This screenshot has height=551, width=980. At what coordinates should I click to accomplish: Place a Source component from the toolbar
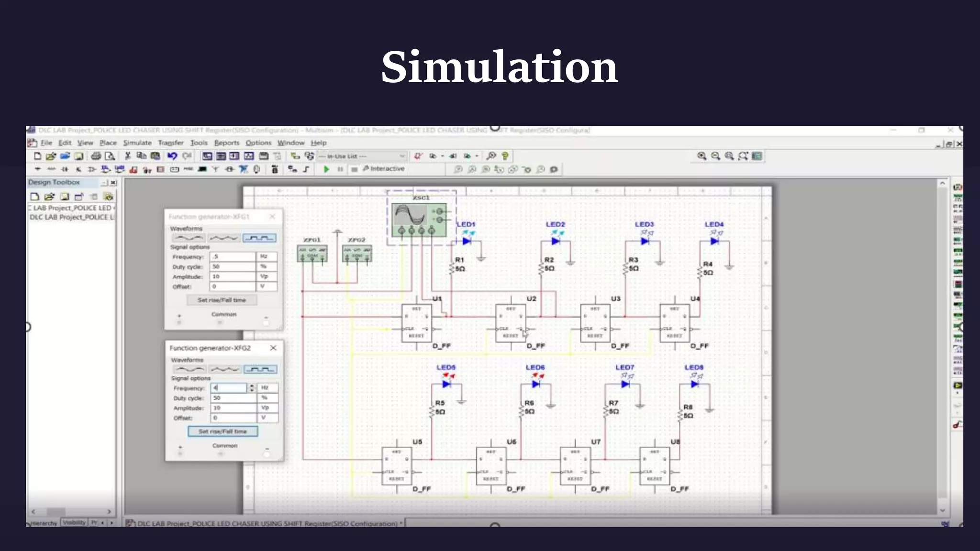point(38,169)
